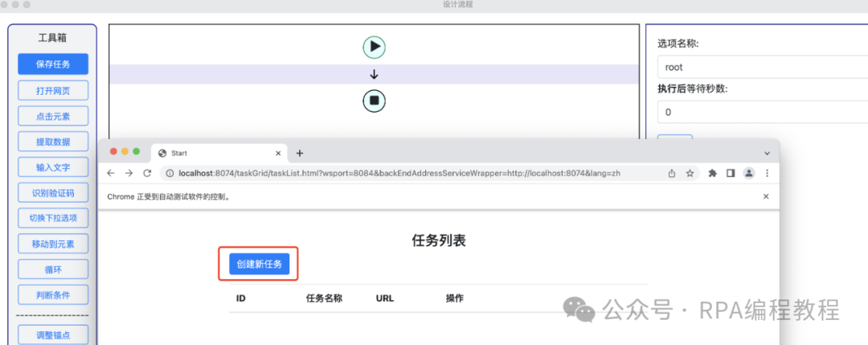The height and width of the screenshot is (345, 868).
Task: Click the start (play) node in flowchart
Action: coord(375,47)
